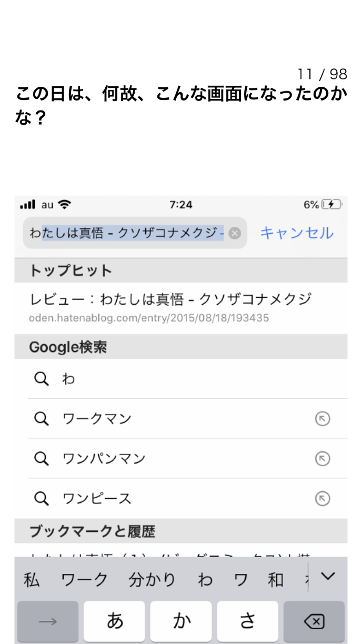This screenshot has height=644, width=362.
Task: Tap the キャンセル button
Action: (x=297, y=233)
